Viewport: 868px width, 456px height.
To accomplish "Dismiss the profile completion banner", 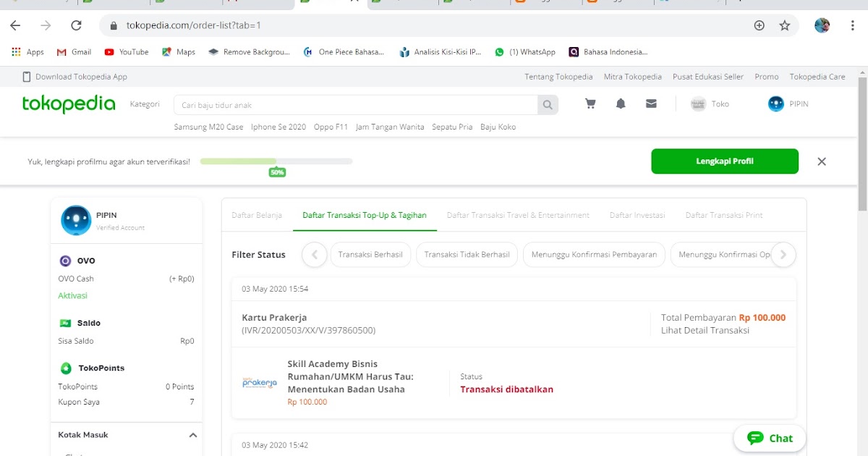I will (822, 161).
